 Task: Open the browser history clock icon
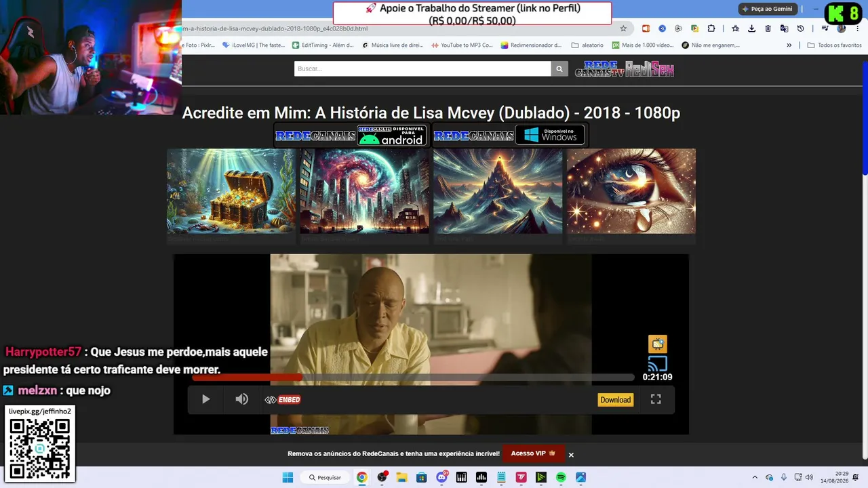(800, 28)
